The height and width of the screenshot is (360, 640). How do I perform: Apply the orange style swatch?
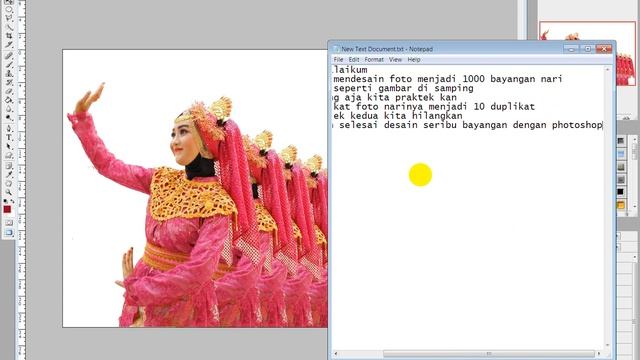pos(621,204)
